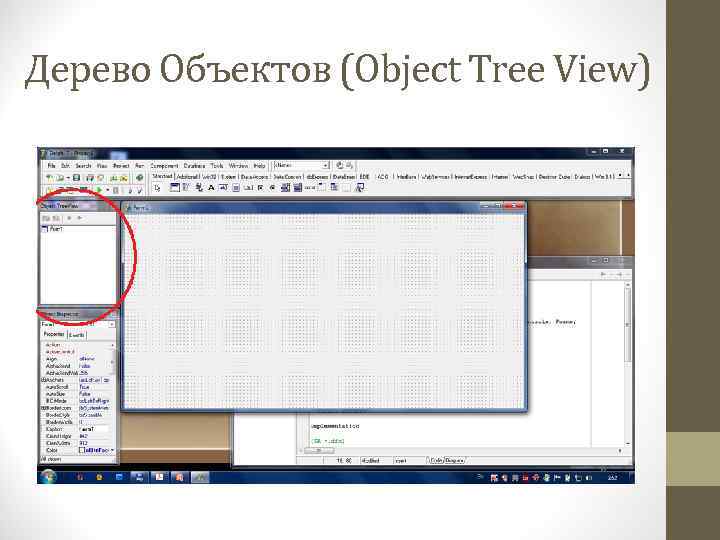Image resolution: width=720 pixels, height=540 pixels.
Task: Open the File menu in Delphi
Action: click(x=51, y=166)
